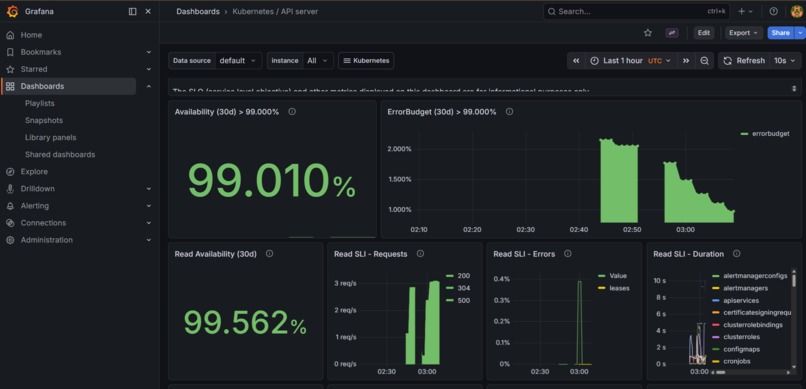Open the Share options arrow
The height and width of the screenshot is (389, 806).
[800, 33]
